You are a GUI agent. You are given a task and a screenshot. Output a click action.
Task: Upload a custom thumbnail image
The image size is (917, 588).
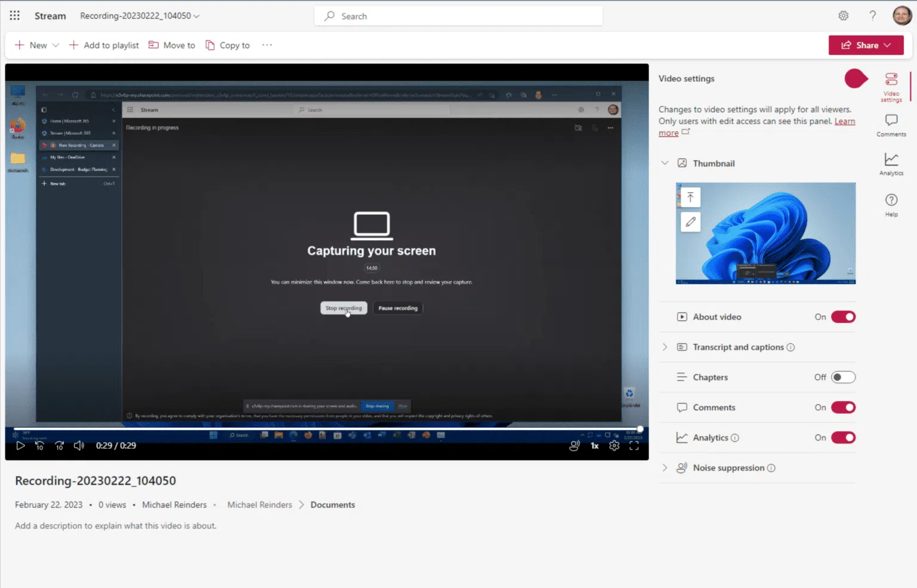tap(690, 196)
